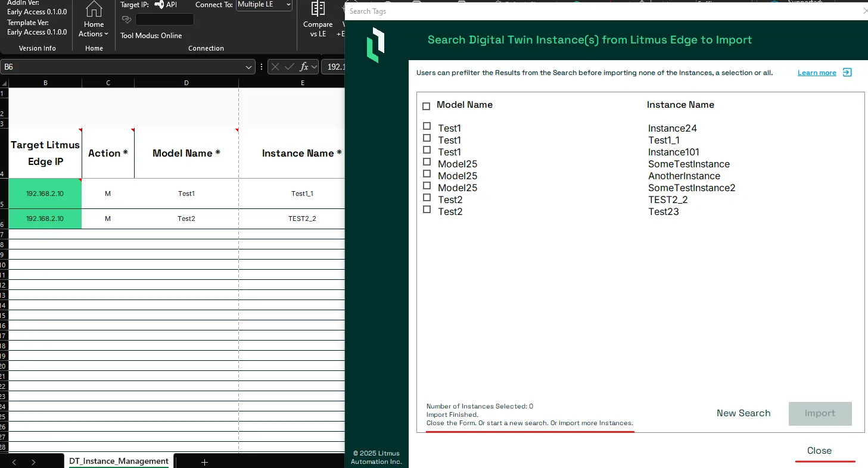Click the Model Name header in Excel

pyautogui.click(x=186, y=153)
